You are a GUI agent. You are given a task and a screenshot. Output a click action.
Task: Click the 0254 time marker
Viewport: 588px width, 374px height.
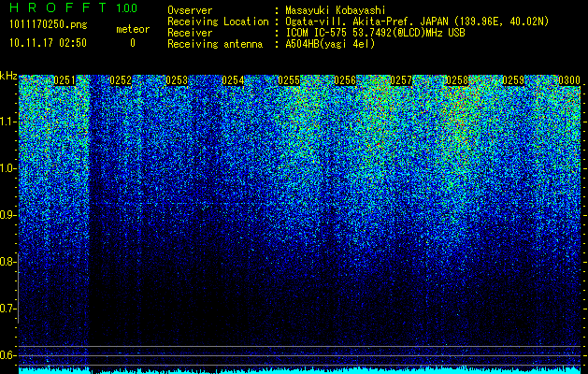coord(233,80)
